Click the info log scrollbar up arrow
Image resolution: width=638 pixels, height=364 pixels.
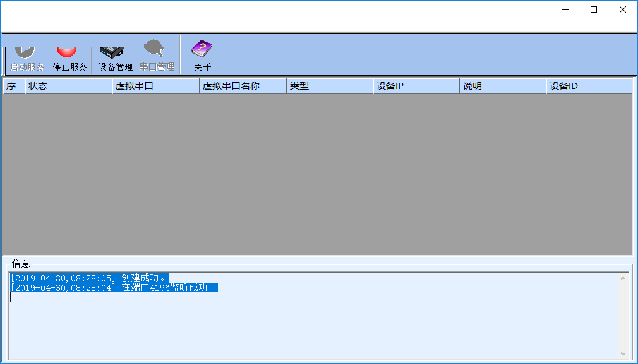(623, 278)
